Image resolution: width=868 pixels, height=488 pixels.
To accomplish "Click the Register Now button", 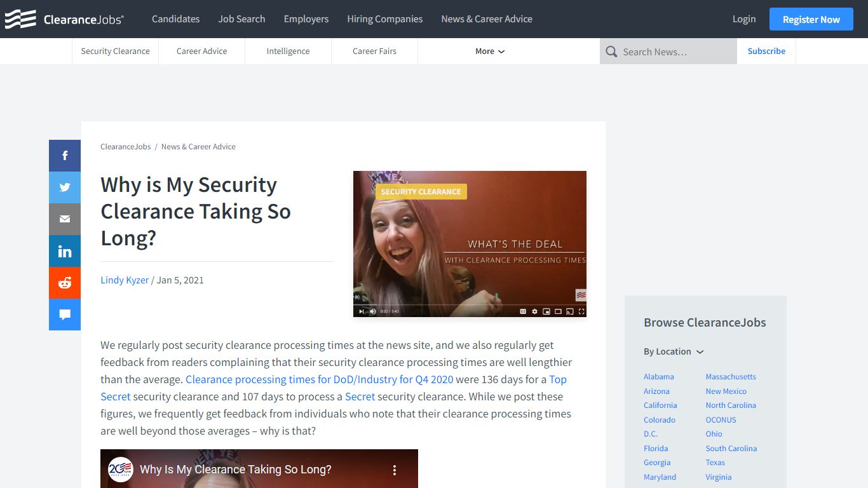I will pos(811,19).
